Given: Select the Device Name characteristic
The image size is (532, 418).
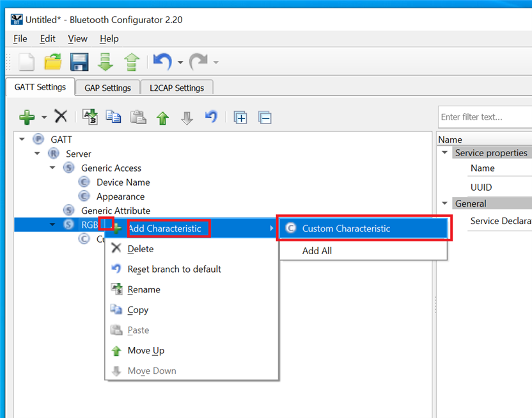Looking at the screenshot, I should (x=123, y=182).
